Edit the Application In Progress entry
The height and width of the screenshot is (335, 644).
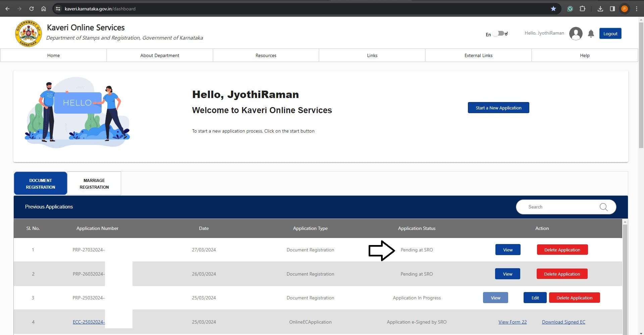point(535,298)
